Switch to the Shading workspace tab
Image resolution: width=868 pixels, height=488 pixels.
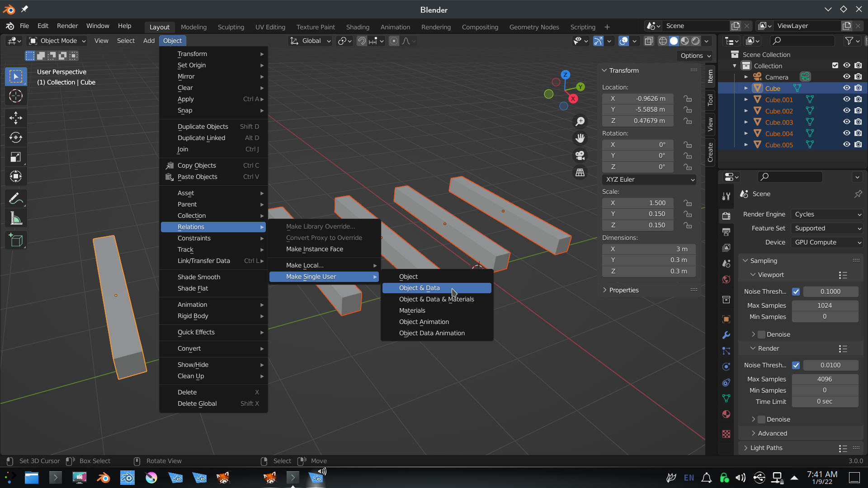tap(357, 27)
